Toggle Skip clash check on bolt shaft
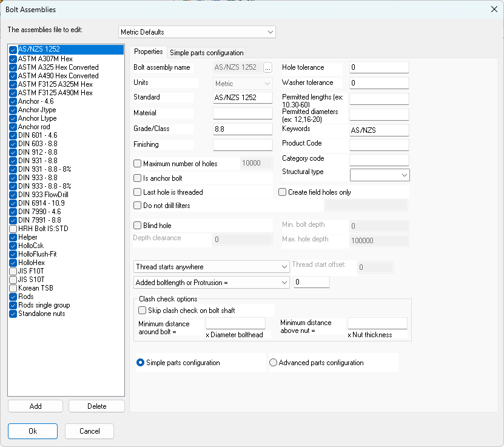The image size is (504, 447). [143, 311]
